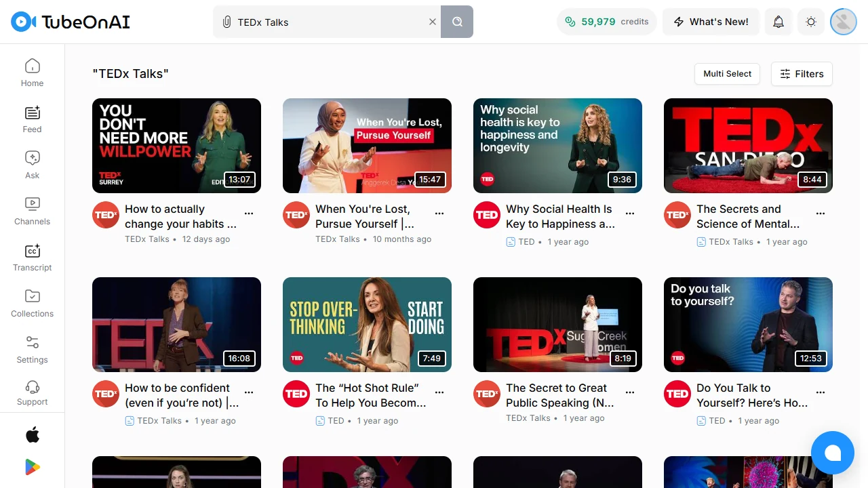
Task: Open the 'When You're Lost, Pursue Yourself' thumbnail
Action: pos(367,146)
